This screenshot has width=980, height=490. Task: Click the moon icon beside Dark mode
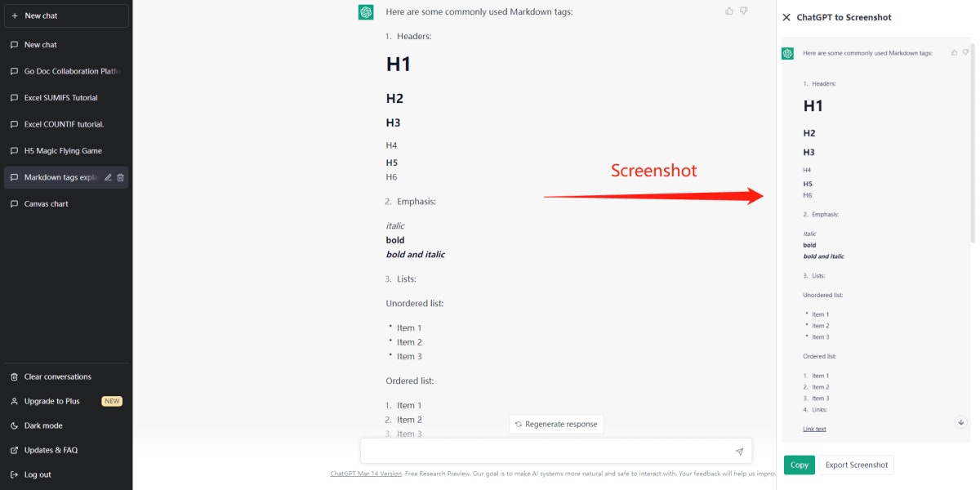(x=15, y=425)
